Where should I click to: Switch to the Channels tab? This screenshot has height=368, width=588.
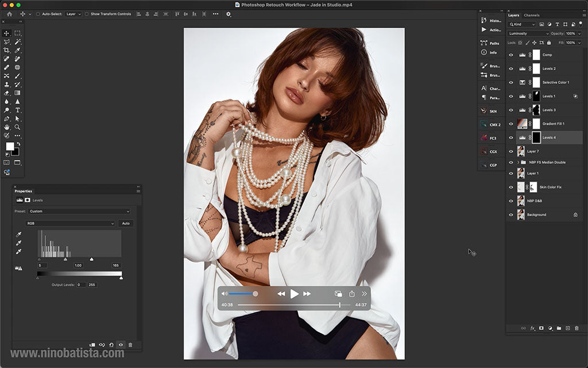(531, 16)
